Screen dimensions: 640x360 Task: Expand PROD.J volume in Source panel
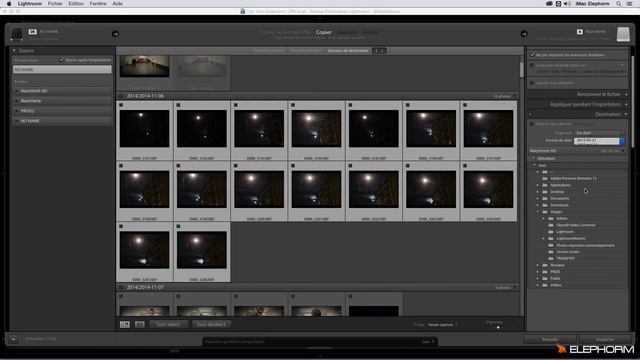tap(17, 111)
